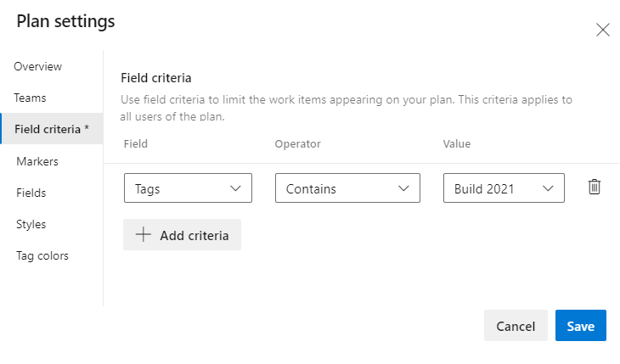The height and width of the screenshot is (364, 620).
Task: Click the Operator column header
Action: click(298, 144)
